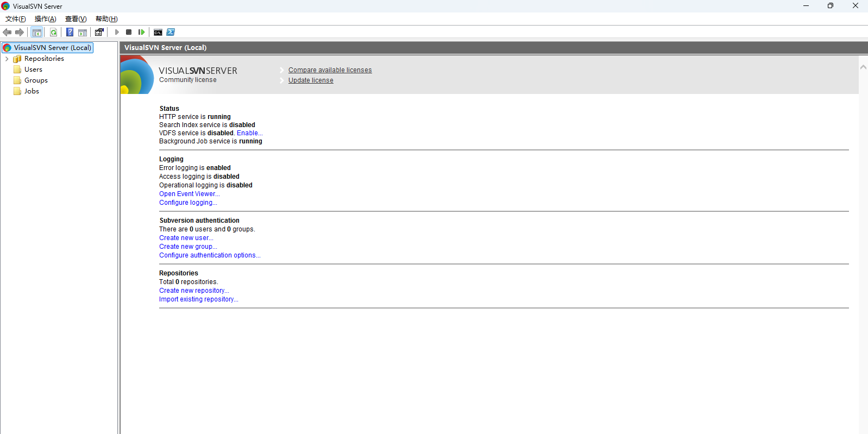Click the VisualSVN Server logo graphic
The image size is (868, 434).
[x=137, y=75]
